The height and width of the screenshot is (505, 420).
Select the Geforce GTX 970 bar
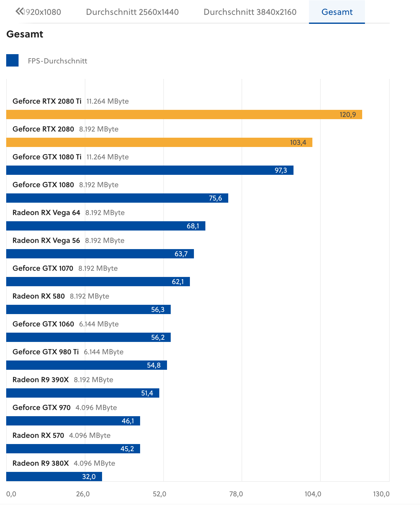tap(73, 421)
